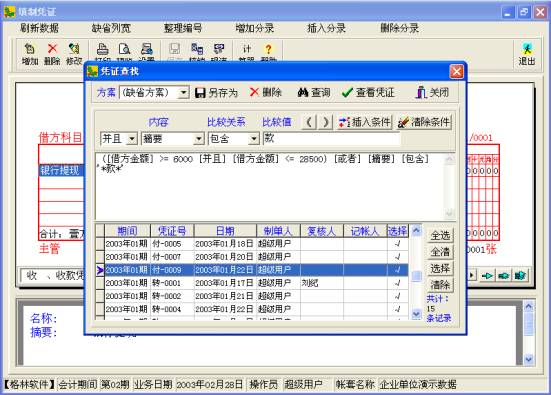Click the 日期 column header

point(225,231)
